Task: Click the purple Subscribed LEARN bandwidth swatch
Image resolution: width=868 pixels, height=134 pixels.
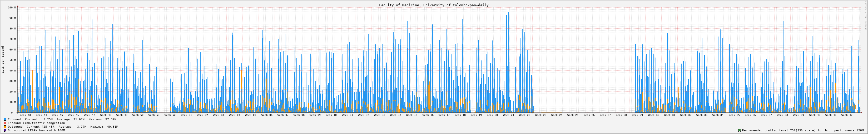Action: (x=5, y=130)
